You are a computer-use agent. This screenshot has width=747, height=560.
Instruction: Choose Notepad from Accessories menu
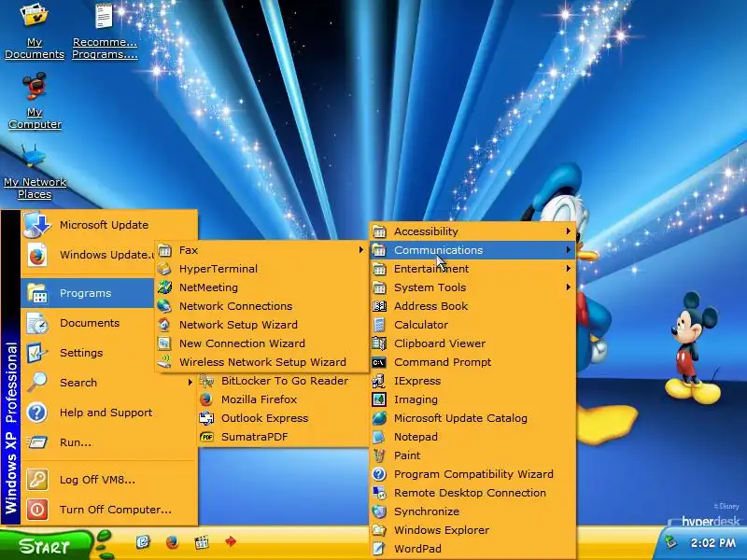(x=473, y=437)
